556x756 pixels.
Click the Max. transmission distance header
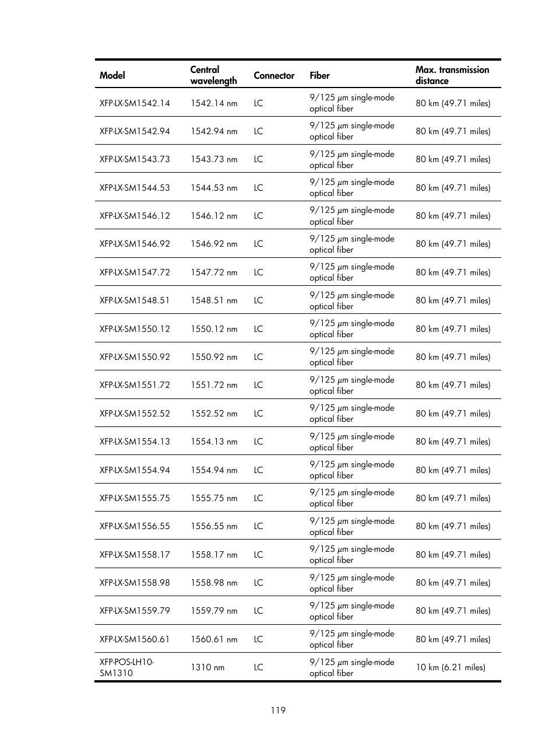(452, 75)
